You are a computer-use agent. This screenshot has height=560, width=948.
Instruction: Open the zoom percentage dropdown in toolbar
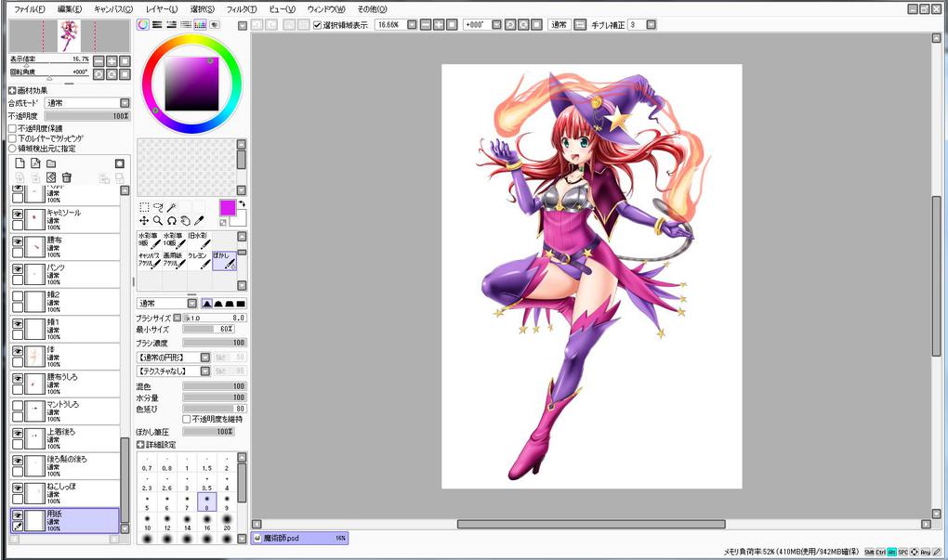pyautogui.click(x=412, y=25)
